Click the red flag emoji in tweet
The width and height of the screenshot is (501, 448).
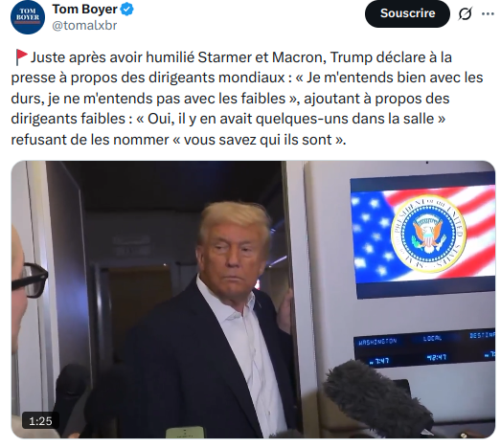21,57
